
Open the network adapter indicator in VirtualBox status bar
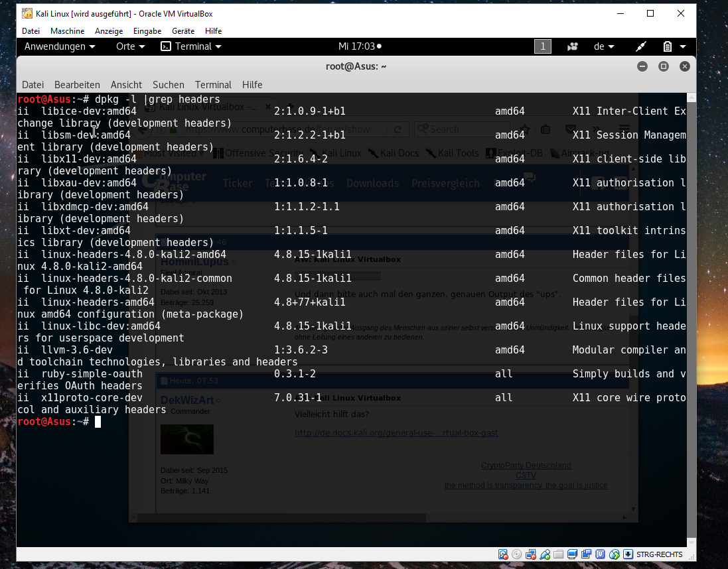click(x=531, y=554)
